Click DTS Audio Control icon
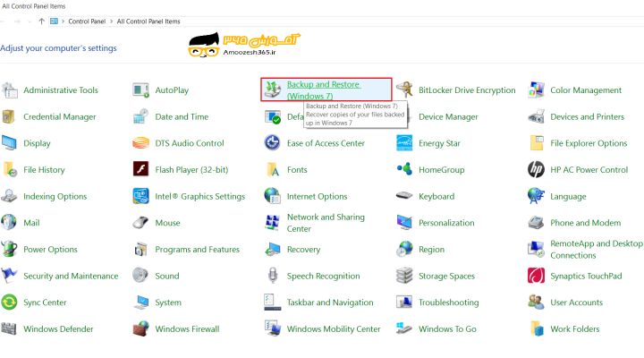 (x=141, y=143)
